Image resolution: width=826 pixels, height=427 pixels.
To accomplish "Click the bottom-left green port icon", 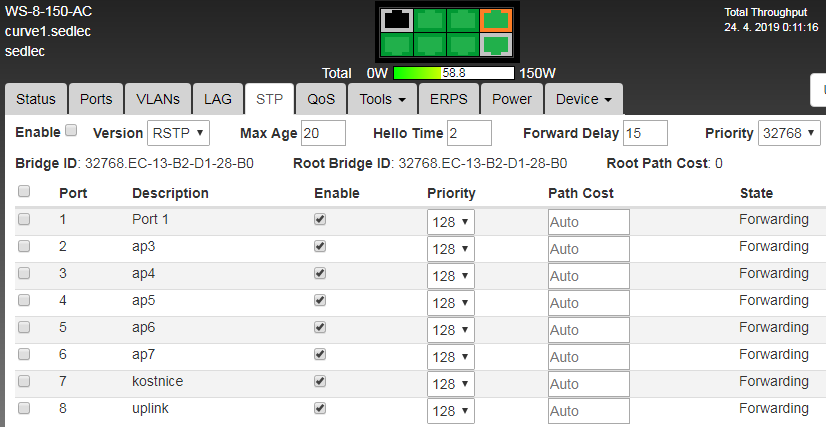I will [398, 45].
